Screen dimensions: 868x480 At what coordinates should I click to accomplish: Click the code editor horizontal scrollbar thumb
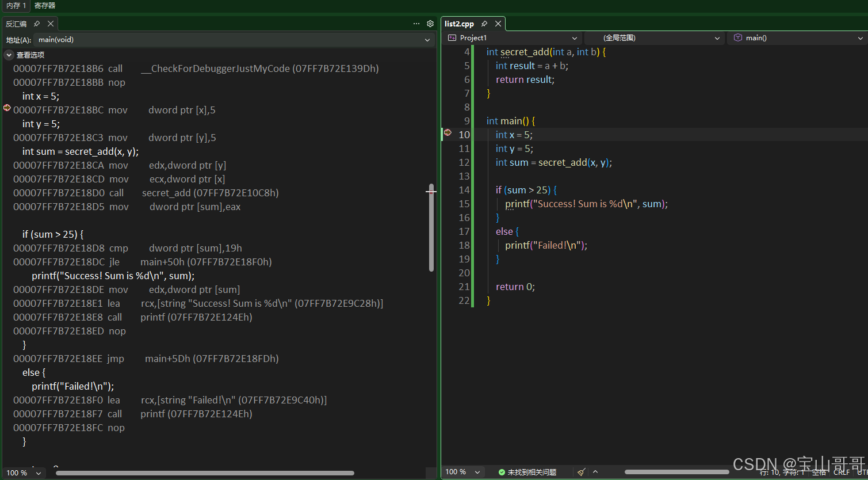(x=677, y=472)
